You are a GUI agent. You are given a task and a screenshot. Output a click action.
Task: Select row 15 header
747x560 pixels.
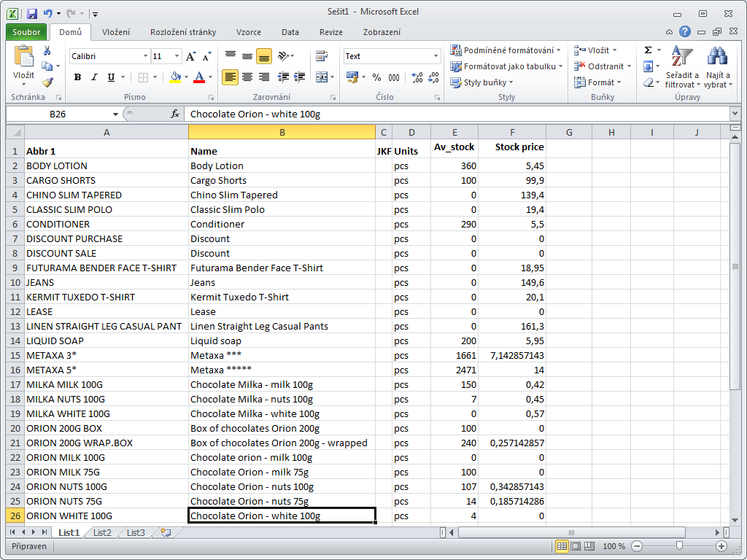15,355
